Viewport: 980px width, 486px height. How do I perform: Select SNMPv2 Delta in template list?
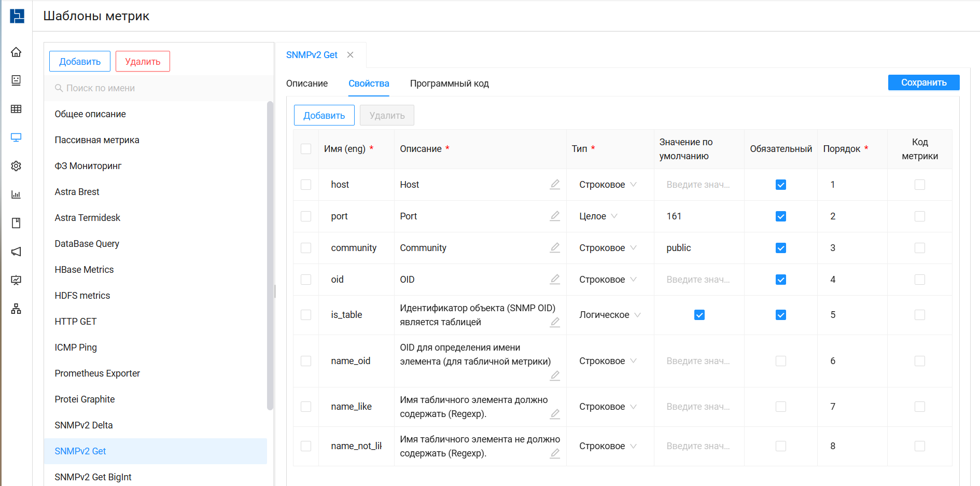83,425
